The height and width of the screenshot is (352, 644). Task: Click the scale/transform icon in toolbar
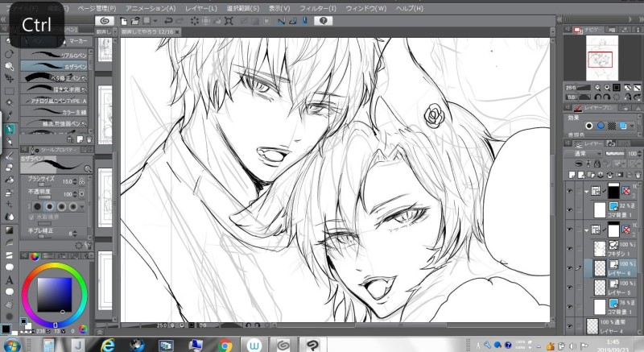tap(229, 21)
